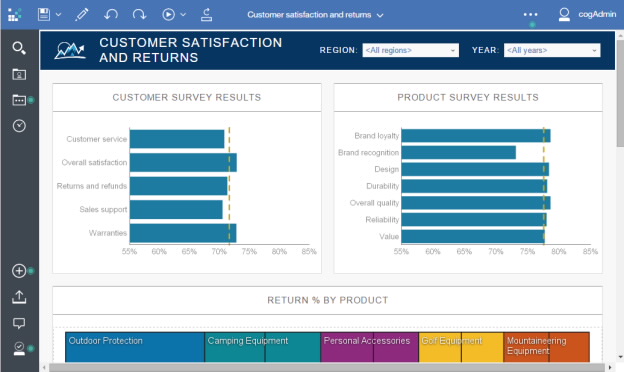Click the Upload files icon
Image resolution: width=624 pixels, height=372 pixels.
tap(19, 297)
